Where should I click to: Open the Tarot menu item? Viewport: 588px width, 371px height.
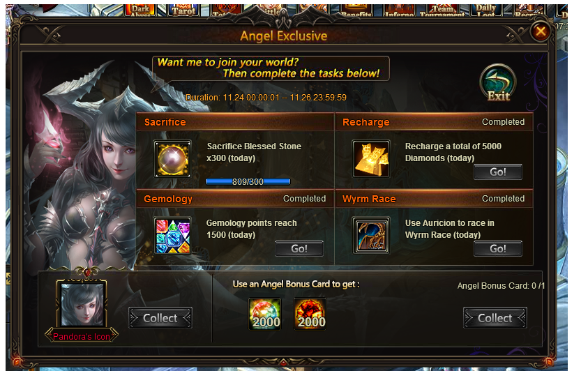coord(183,10)
